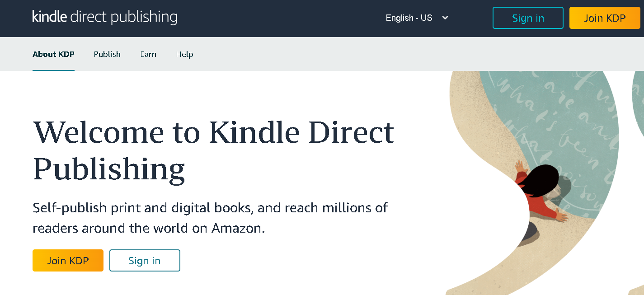Click the empty gray navigation bar right of Help
The image size is (644, 295).
point(407,54)
